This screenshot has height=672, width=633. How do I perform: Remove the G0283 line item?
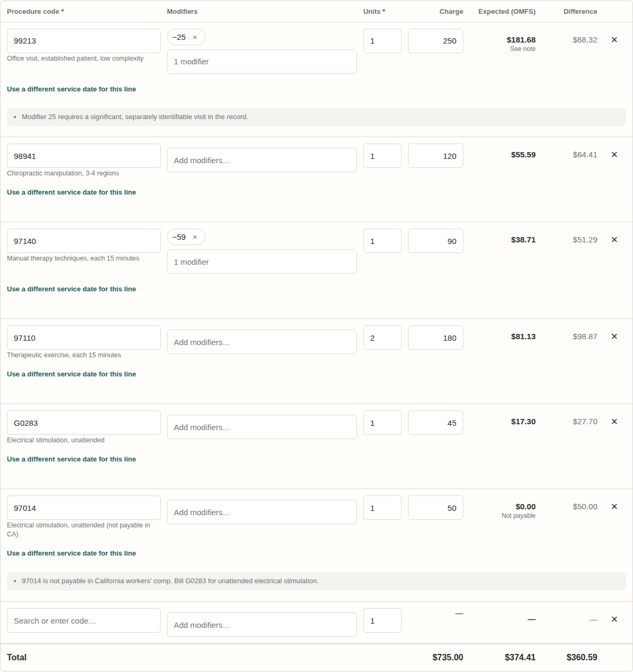[x=614, y=422]
